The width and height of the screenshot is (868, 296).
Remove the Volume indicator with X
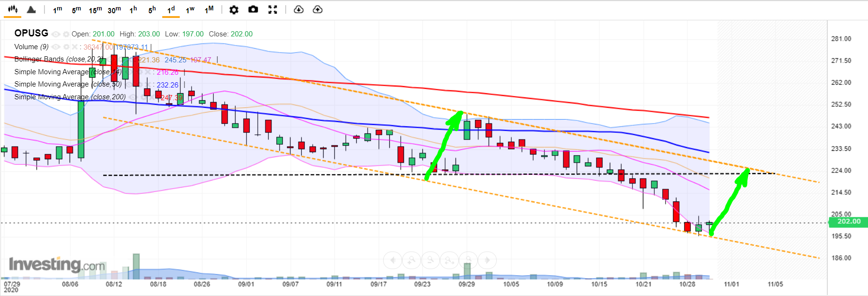pos(74,47)
